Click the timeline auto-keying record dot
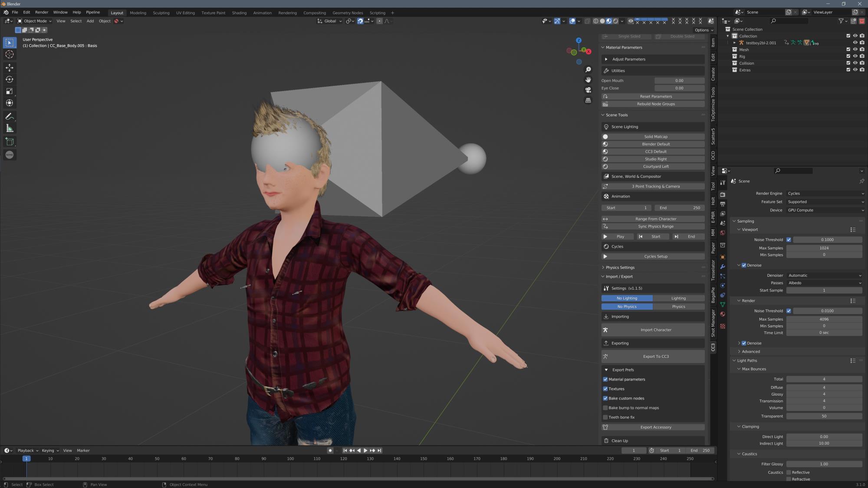Image resolution: width=868 pixels, height=488 pixels. pos(330,451)
